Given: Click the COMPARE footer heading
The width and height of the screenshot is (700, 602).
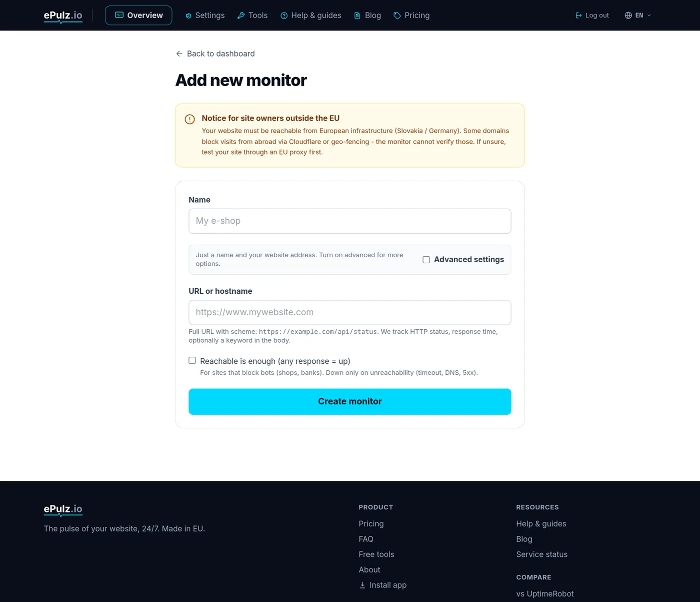Looking at the screenshot, I should tap(533, 577).
